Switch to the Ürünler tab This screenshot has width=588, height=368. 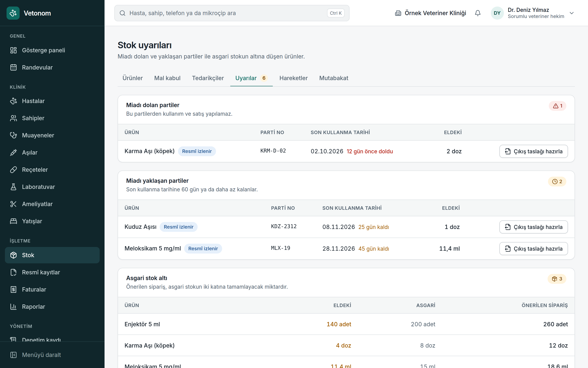tap(133, 78)
